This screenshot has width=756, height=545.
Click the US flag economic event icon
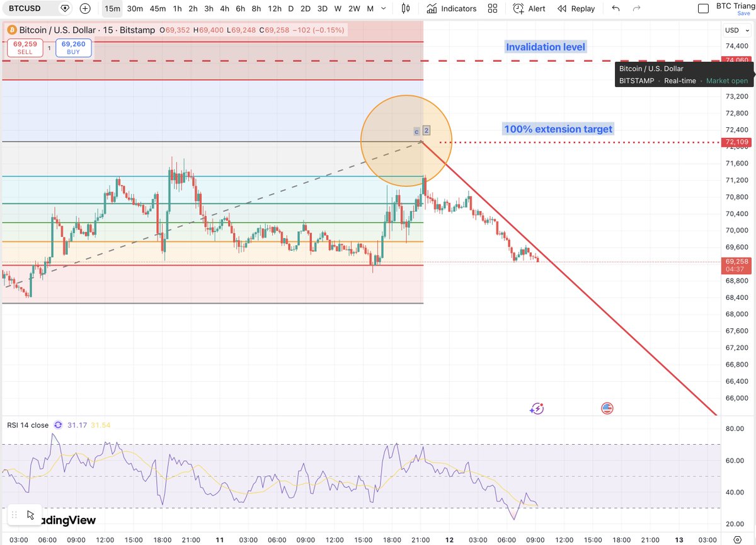pyautogui.click(x=607, y=408)
